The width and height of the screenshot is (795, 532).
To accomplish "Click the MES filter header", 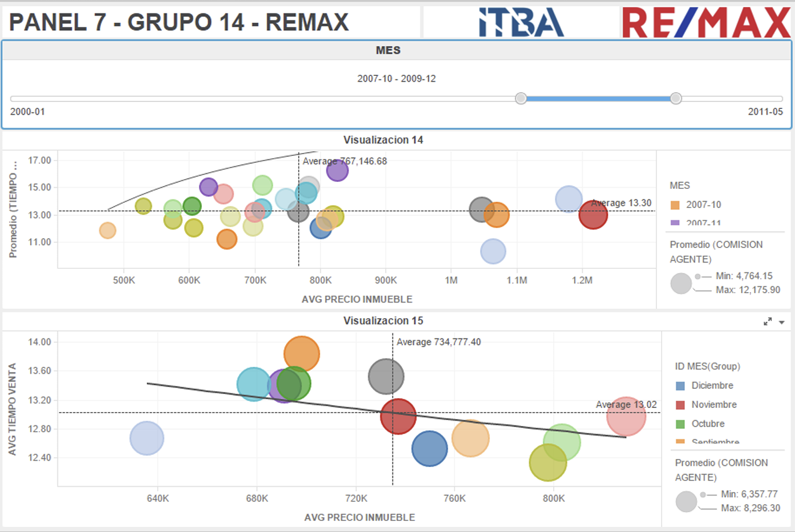I will (x=388, y=50).
